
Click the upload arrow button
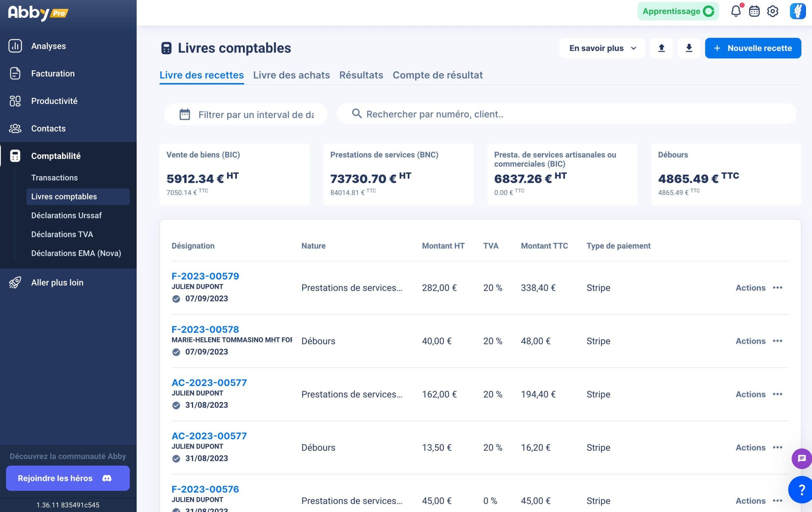pyautogui.click(x=661, y=48)
